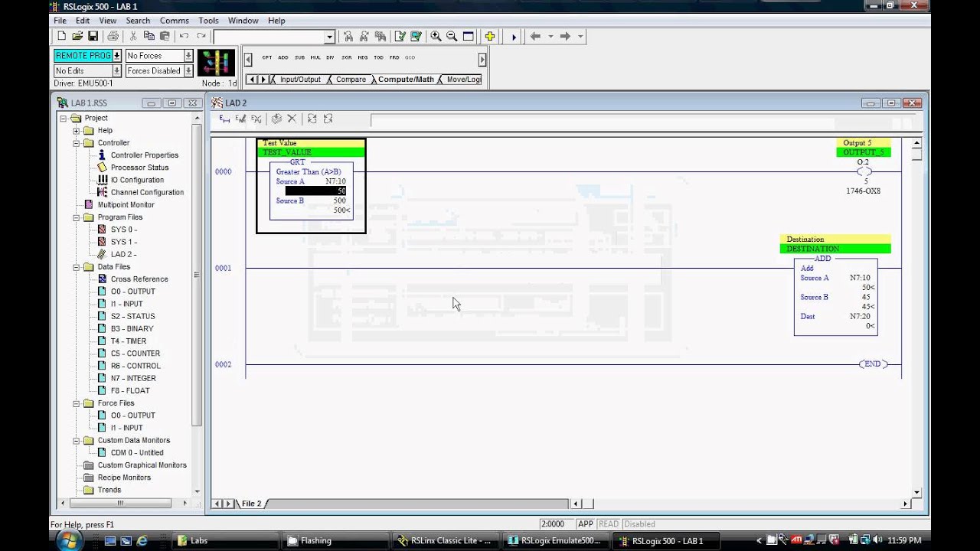Image resolution: width=980 pixels, height=551 pixels.
Task: Click the cancel X icon in LAD 2 toolbar
Action: [x=292, y=119]
